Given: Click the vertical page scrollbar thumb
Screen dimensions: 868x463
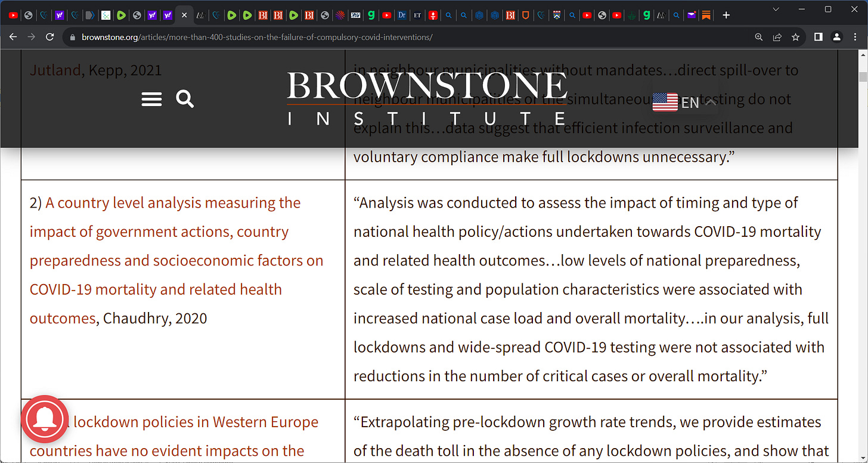Looking at the screenshot, I should (862, 76).
